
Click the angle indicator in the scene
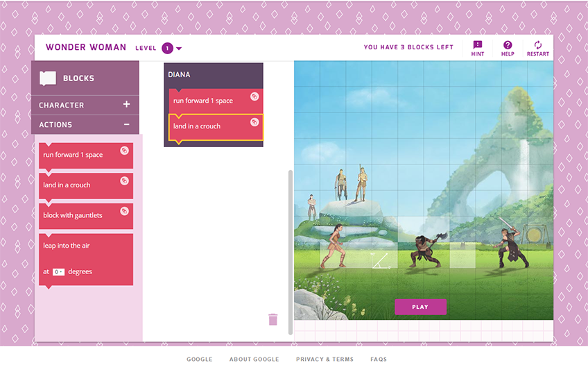coord(381,261)
